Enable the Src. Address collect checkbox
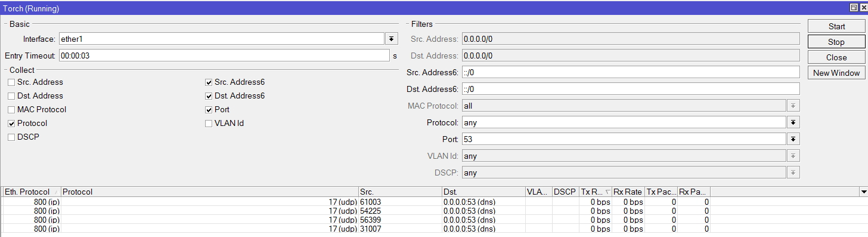Image resolution: width=868 pixels, height=237 pixels. (x=11, y=82)
